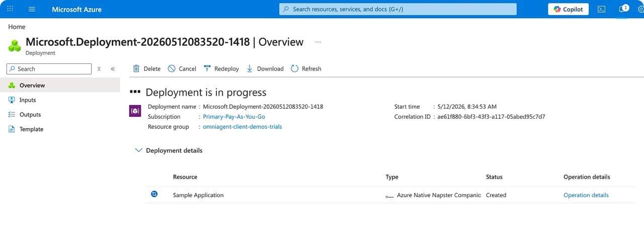Click Delete in the toolbar
This screenshot has width=644, height=246.
coord(146,69)
